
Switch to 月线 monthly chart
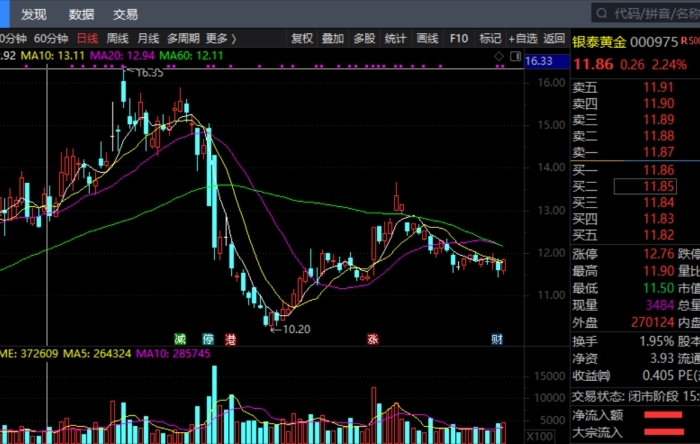148,39
